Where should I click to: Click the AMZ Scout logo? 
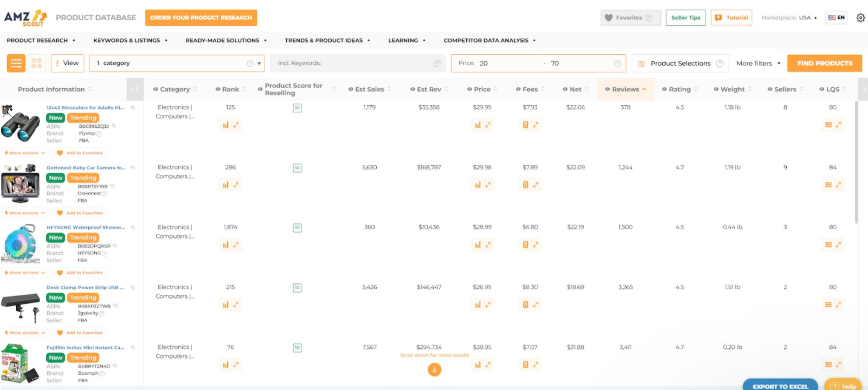[25, 17]
